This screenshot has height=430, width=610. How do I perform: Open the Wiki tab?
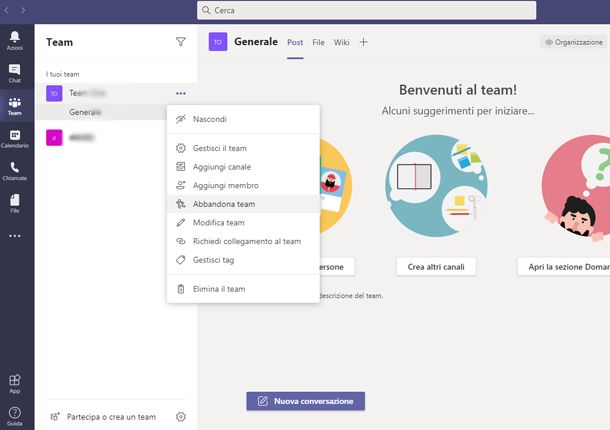(x=341, y=42)
